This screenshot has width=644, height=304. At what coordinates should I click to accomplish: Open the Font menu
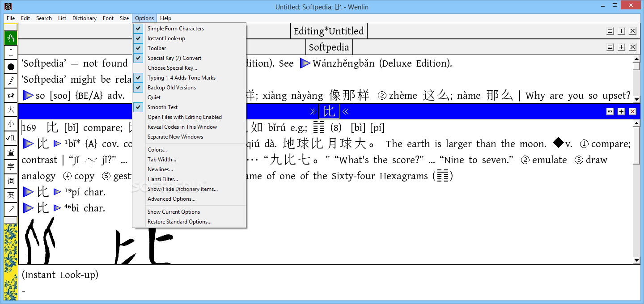(108, 18)
